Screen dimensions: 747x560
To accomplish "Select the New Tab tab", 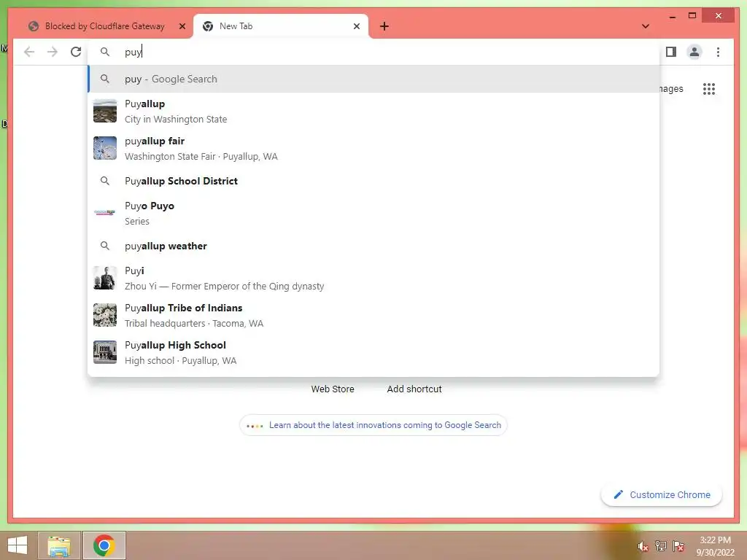I will tap(280, 26).
